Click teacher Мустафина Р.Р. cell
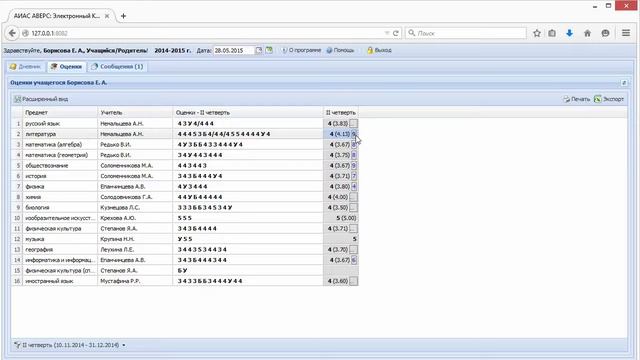640x360 pixels. click(135, 281)
